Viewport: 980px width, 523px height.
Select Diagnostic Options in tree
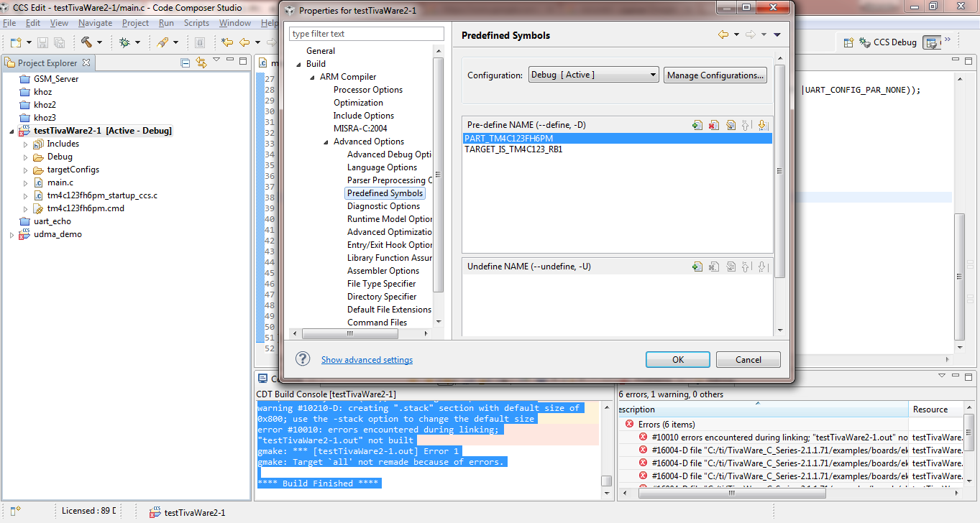pos(383,206)
